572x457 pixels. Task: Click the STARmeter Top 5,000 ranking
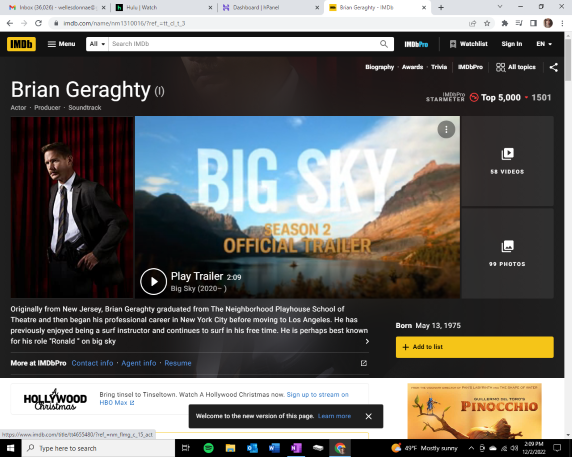click(488, 97)
